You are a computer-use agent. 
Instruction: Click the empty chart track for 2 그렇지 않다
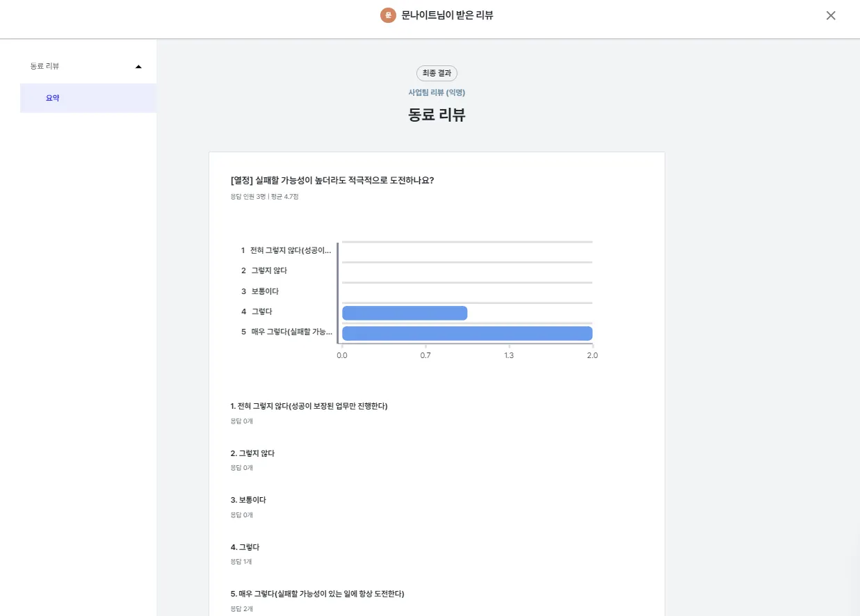click(467, 270)
